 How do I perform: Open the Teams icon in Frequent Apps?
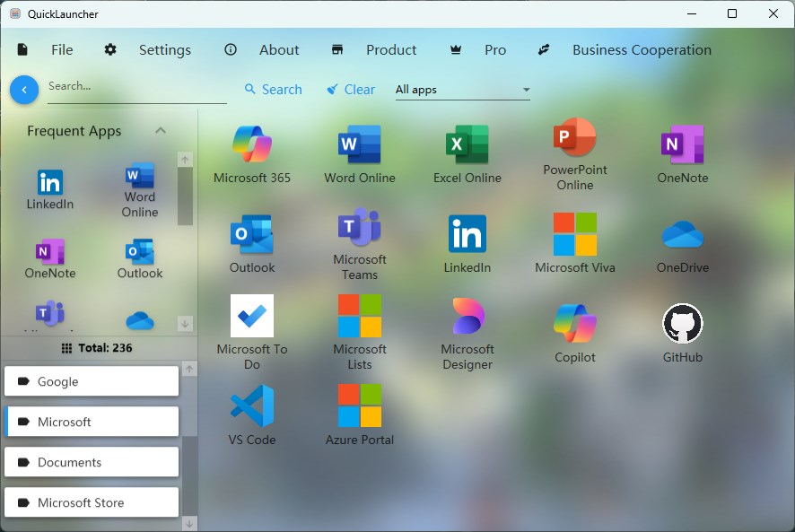coord(49,314)
